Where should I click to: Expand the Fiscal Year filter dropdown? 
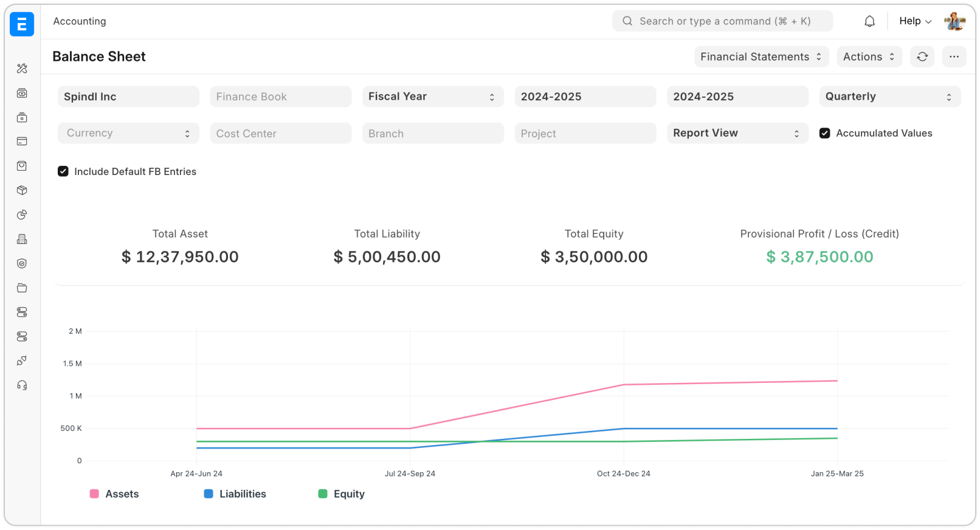tap(432, 97)
